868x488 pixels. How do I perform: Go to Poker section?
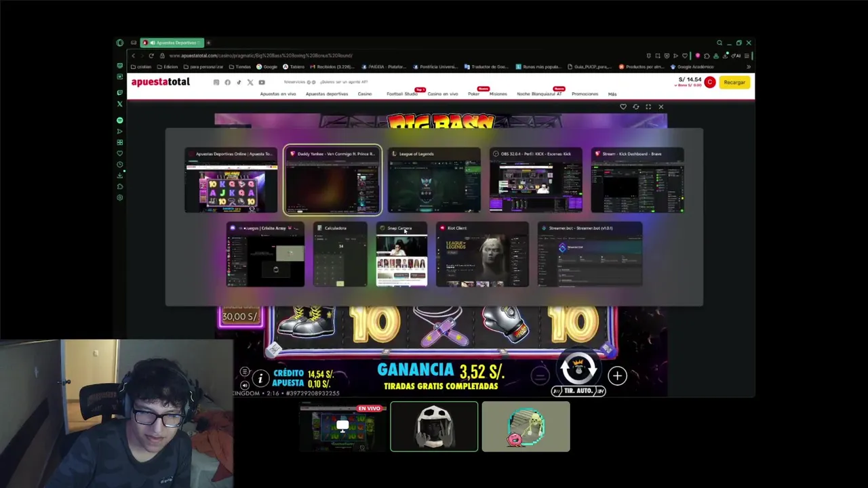(473, 94)
